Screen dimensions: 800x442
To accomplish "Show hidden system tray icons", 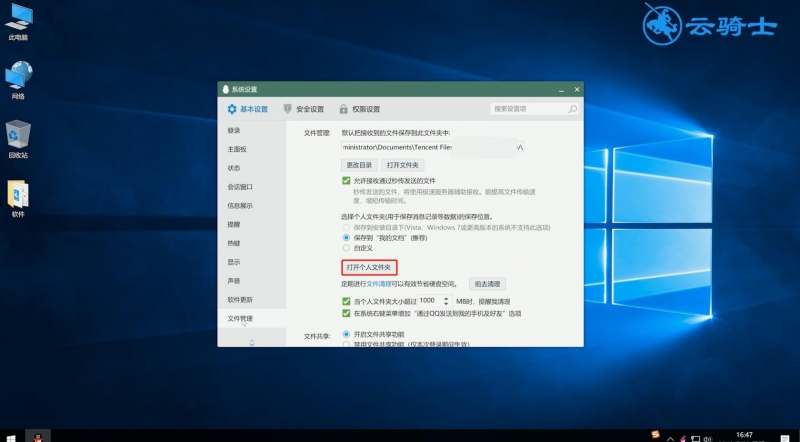I will 670,438.
